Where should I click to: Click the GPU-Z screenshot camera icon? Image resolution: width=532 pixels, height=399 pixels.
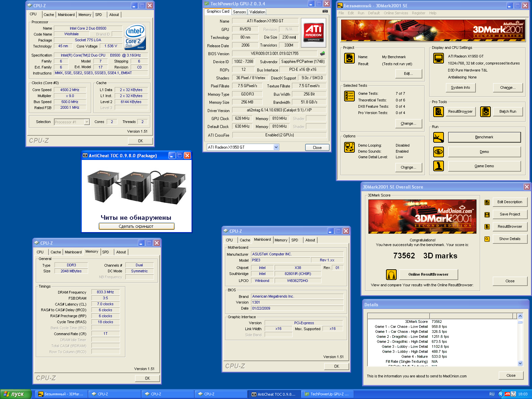325,11
